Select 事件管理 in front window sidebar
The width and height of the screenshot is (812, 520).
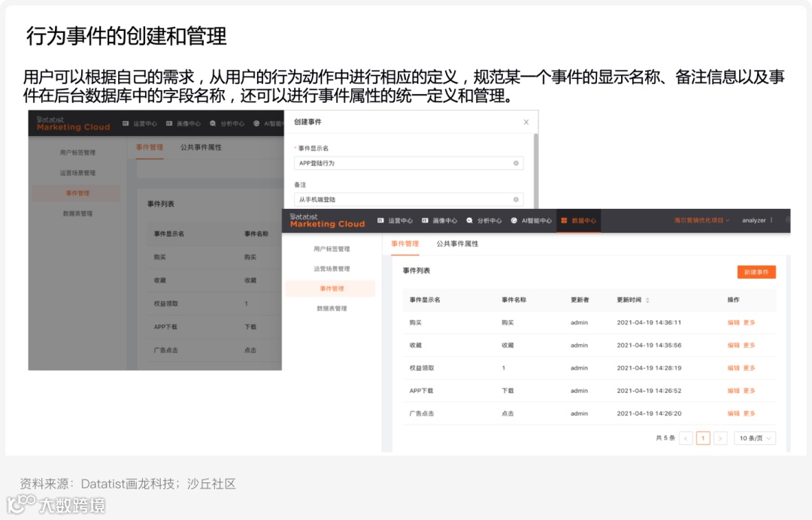pyautogui.click(x=330, y=289)
